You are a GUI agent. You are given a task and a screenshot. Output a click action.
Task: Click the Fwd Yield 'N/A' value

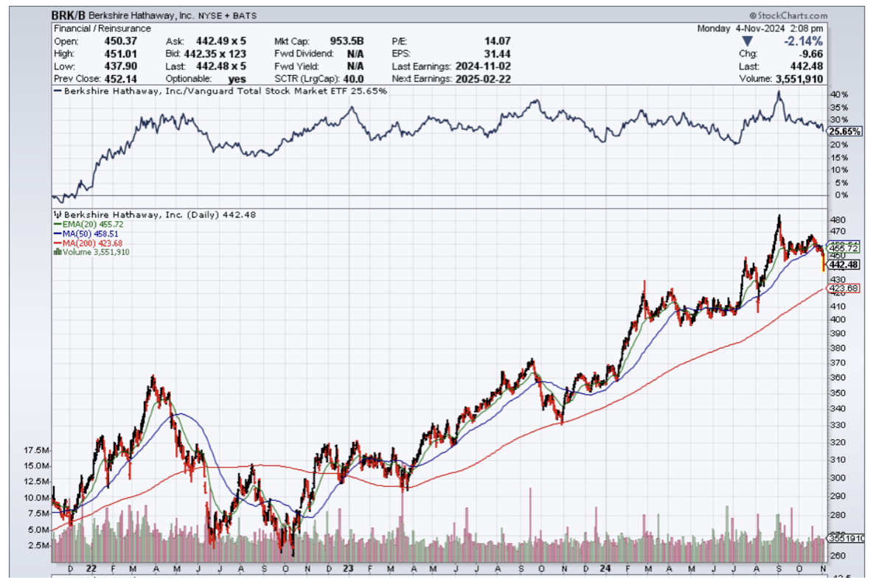(x=355, y=66)
